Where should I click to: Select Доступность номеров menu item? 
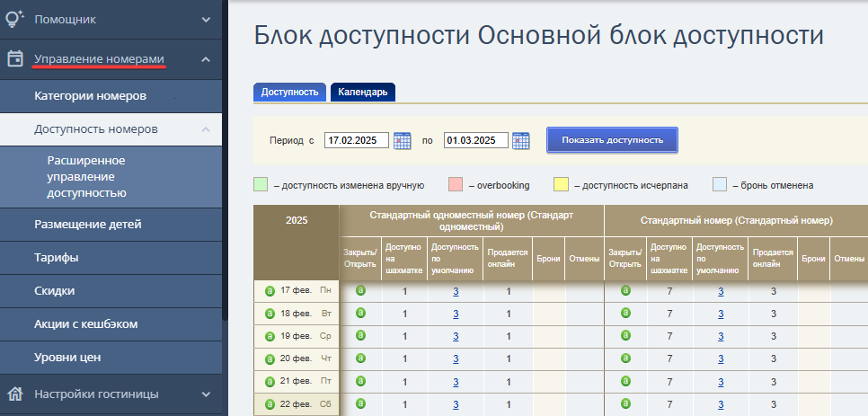[x=111, y=128]
